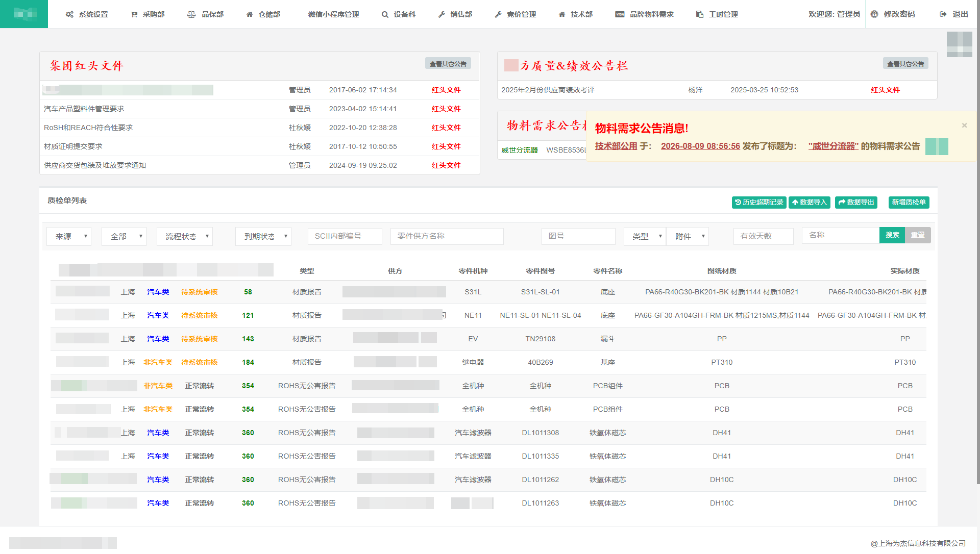This screenshot has width=980, height=554.
Task: Open the 全部 dropdown filter
Action: [124, 236]
